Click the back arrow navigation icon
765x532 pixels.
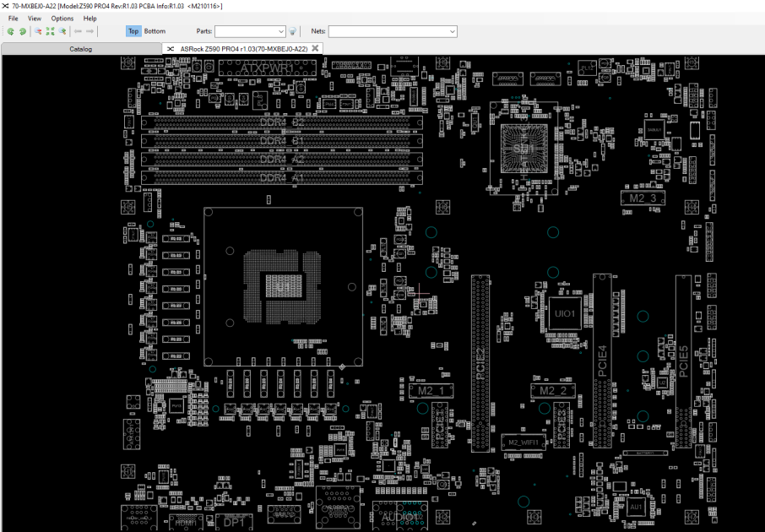pyautogui.click(x=78, y=31)
